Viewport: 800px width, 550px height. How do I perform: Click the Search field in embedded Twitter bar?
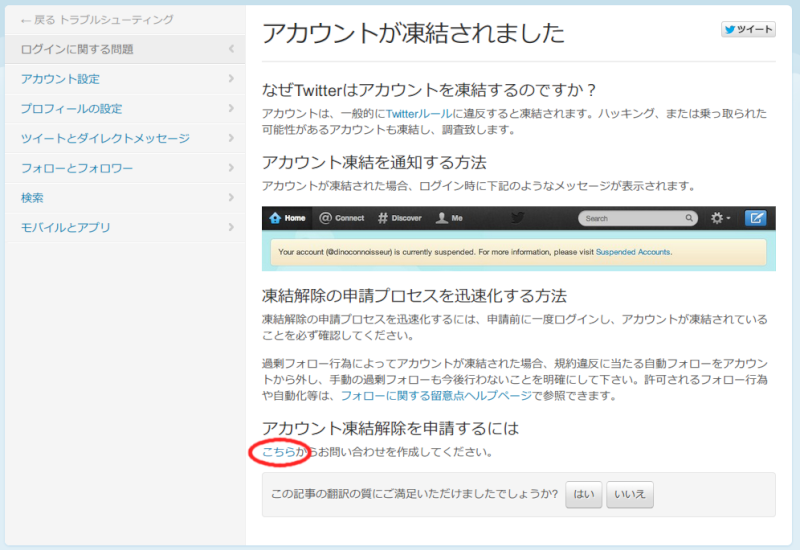point(630,218)
